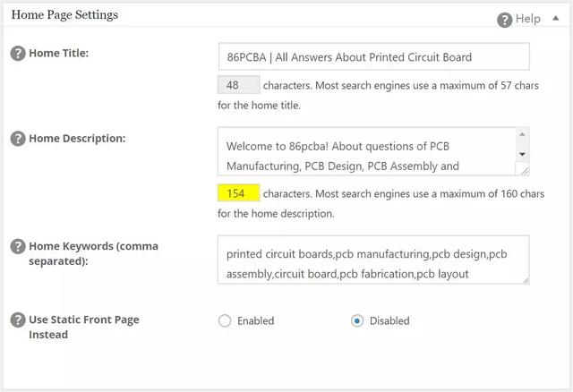Image resolution: width=573 pixels, height=392 pixels.
Task: Click the Home Description resize handle
Action: (525, 171)
